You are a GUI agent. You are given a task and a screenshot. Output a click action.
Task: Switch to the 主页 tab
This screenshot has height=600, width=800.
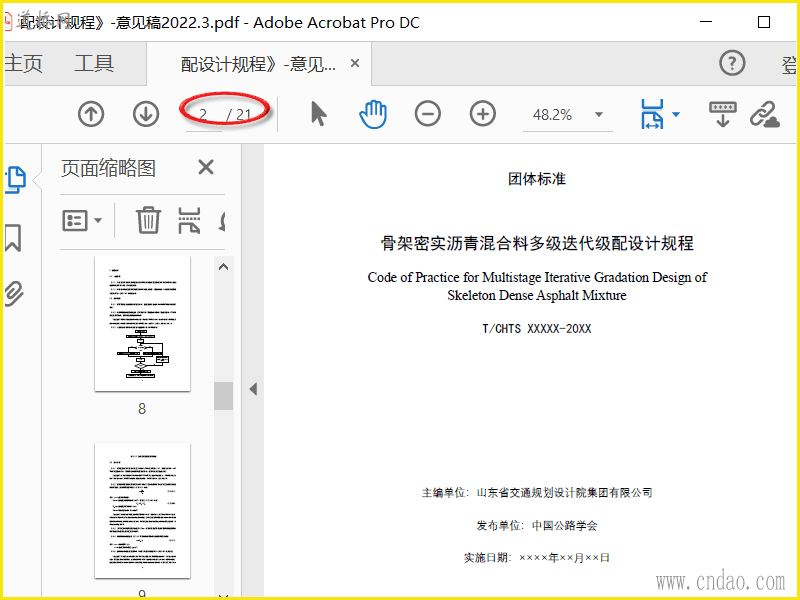click(23, 64)
